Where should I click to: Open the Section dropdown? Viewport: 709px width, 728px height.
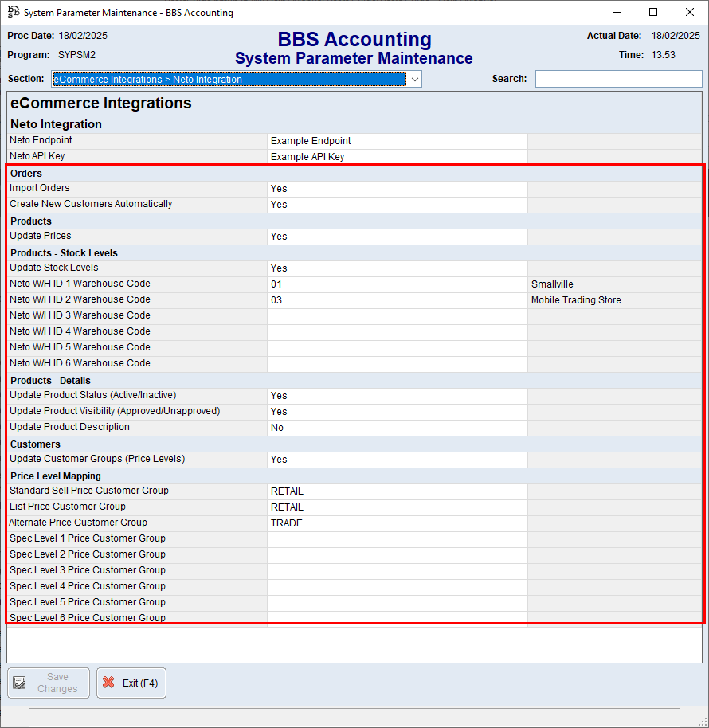[235, 79]
